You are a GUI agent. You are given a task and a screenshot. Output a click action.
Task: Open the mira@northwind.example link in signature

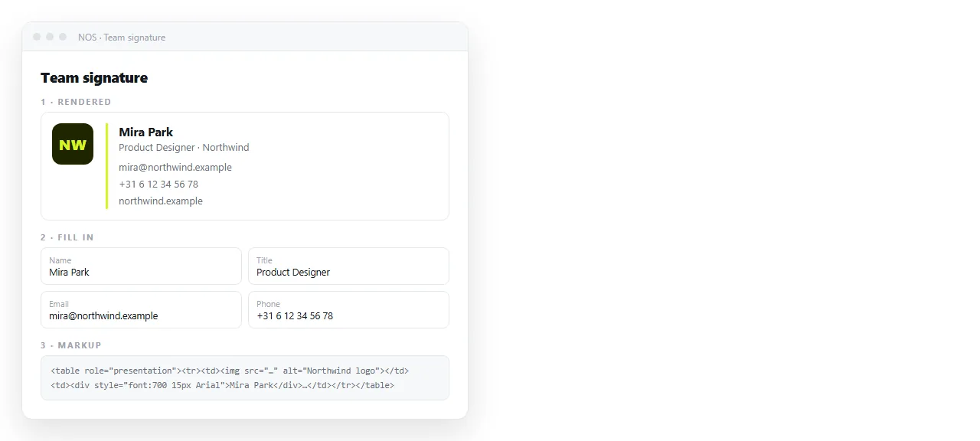tap(175, 167)
